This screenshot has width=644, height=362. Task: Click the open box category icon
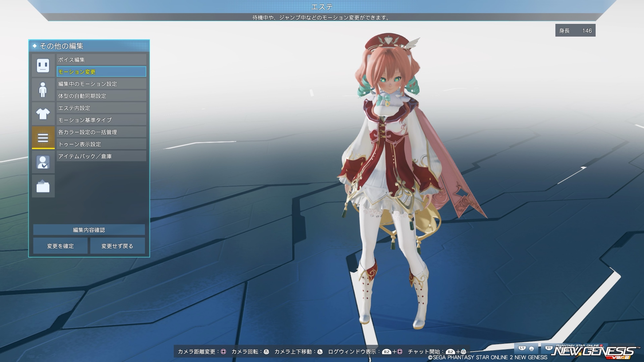pyautogui.click(x=43, y=186)
